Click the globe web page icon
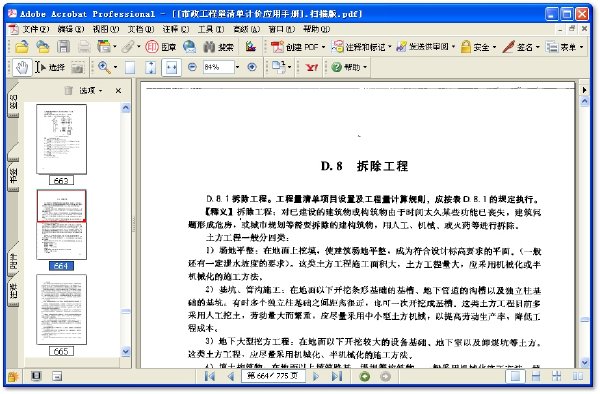 click(189, 47)
